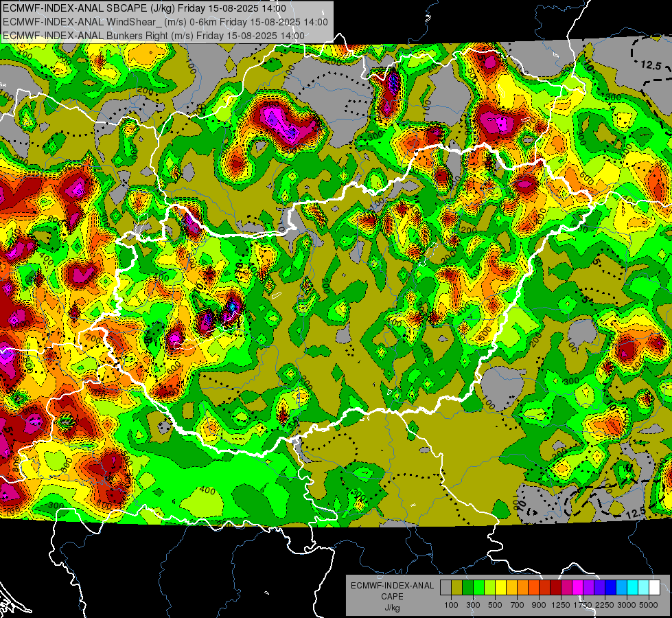Screen dimensions: 672x618
Task: Click the 500 value under the legend bar
Action: pos(495,605)
